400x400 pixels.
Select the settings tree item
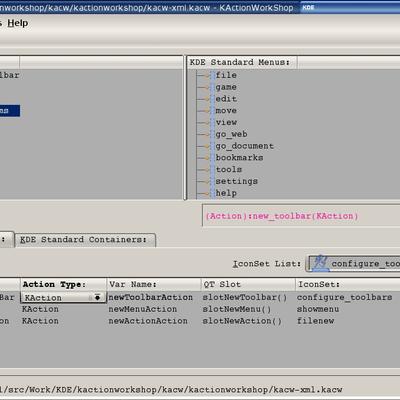point(237,181)
